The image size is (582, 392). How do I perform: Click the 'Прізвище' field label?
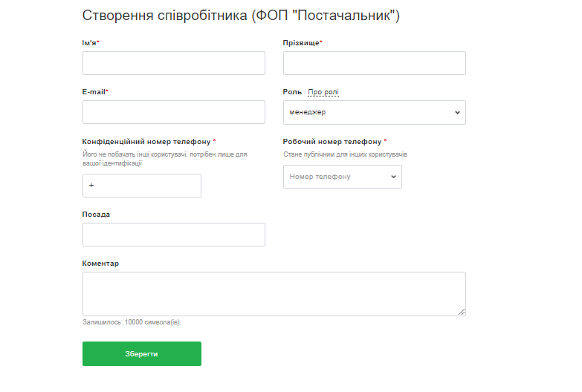(x=301, y=43)
